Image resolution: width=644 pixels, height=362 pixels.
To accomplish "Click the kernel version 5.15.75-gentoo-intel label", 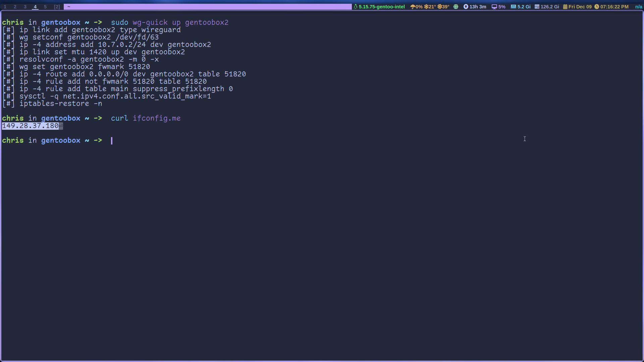I will pyautogui.click(x=380, y=6).
